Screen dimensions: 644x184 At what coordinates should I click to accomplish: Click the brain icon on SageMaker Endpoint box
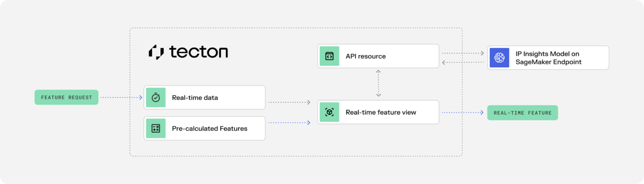[x=499, y=58]
